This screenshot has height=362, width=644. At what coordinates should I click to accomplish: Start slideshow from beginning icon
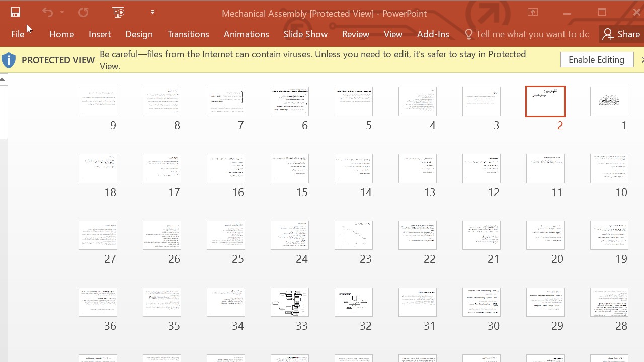point(119,13)
